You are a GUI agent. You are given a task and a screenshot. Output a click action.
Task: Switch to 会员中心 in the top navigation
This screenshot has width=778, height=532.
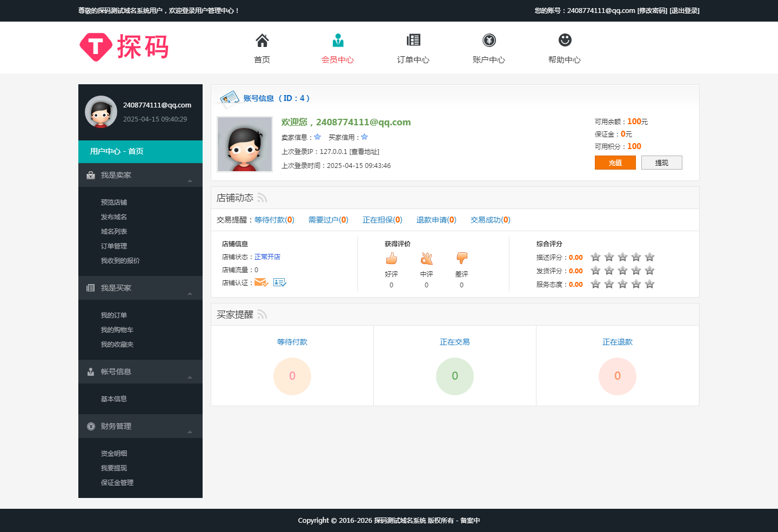click(338, 49)
